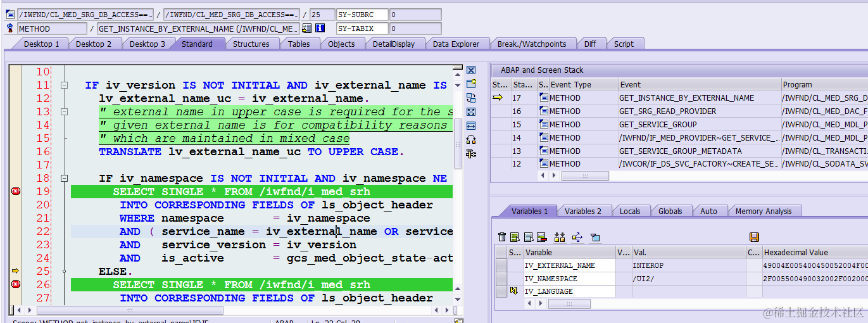Open the Structures tab
Image resolution: width=868 pixels, height=323 pixels.
(251, 44)
